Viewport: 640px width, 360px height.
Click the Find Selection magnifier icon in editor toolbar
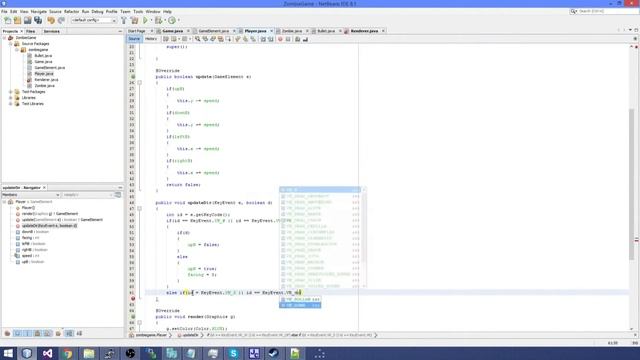click(x=198, y=39)
